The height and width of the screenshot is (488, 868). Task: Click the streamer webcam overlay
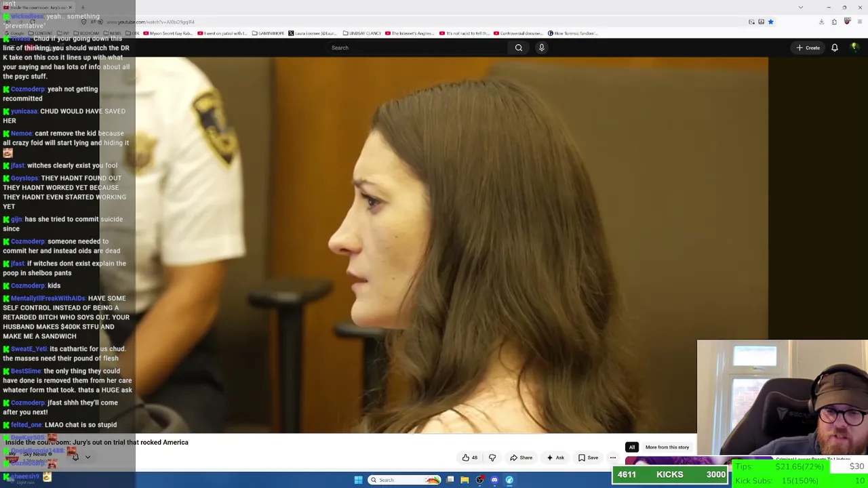coord(782,397)
